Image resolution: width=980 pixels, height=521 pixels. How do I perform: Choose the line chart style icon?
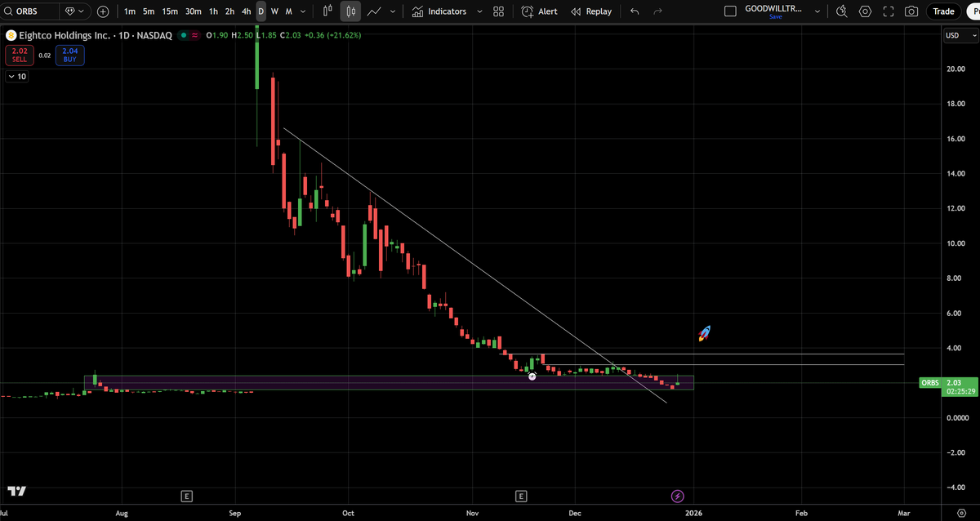pos(375,11)
